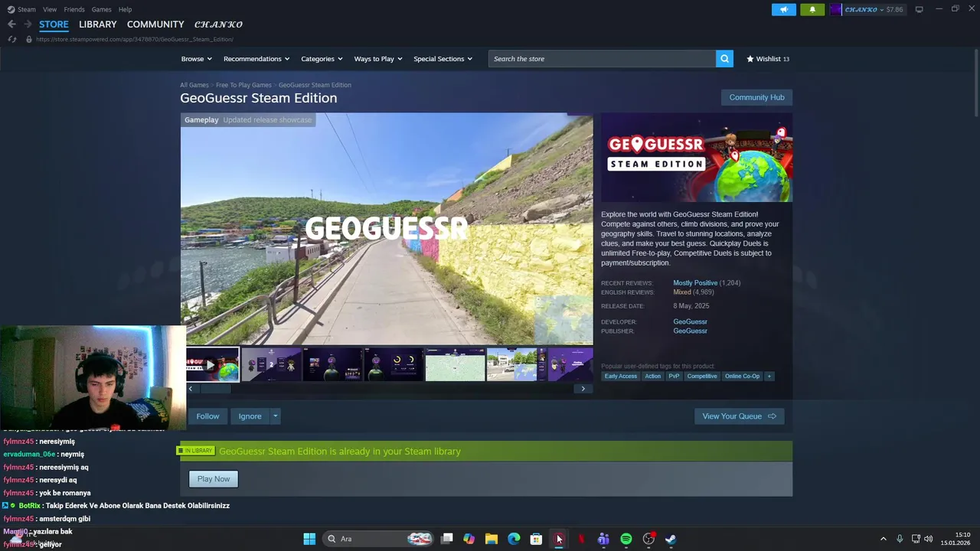
Task: Open the Friends menu
Action: click(74, 9)
